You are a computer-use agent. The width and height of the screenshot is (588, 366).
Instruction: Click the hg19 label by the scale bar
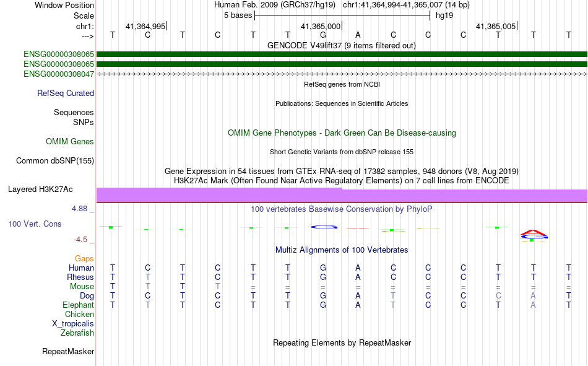444,15
